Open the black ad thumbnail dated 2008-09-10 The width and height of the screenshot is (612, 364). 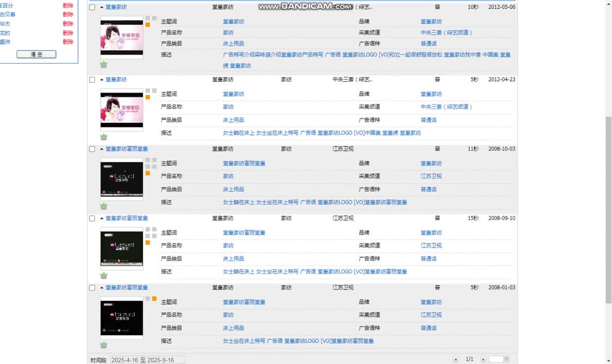(122, 248)
